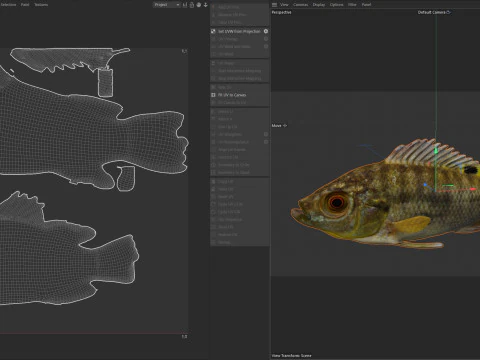480x360 pixels.
Task: Open settings gear on row below Set UVW
Action: (x=266, y=39)
